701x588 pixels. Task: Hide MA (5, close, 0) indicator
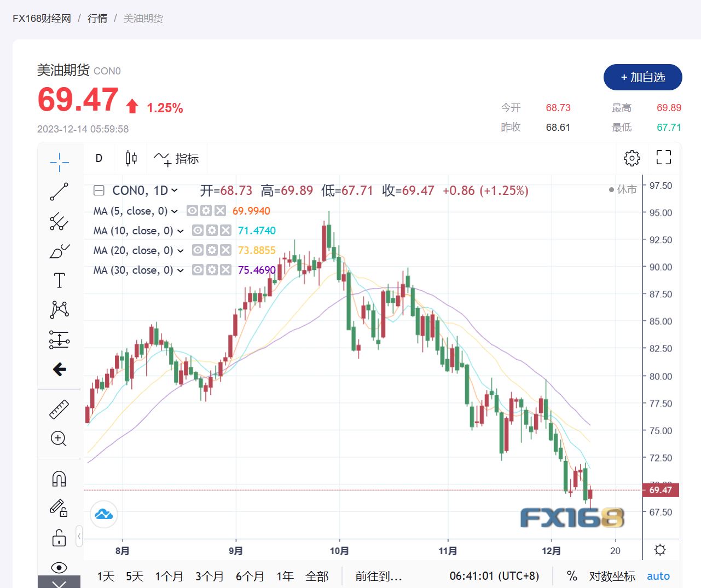[x=193, y=211]
